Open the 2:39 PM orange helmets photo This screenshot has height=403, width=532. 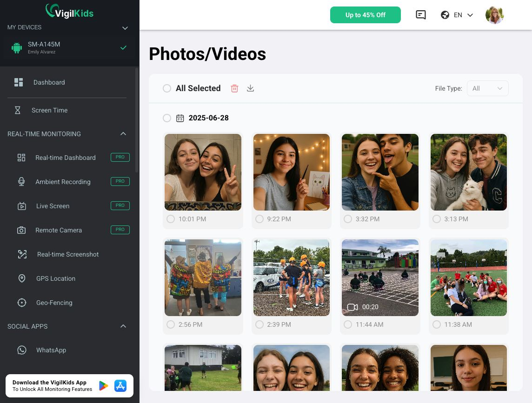tap(292, 277)
